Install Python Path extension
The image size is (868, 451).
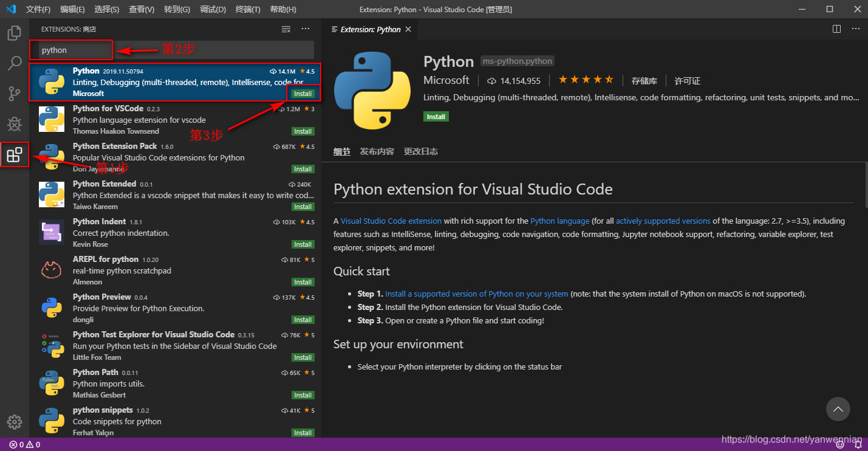302,395
